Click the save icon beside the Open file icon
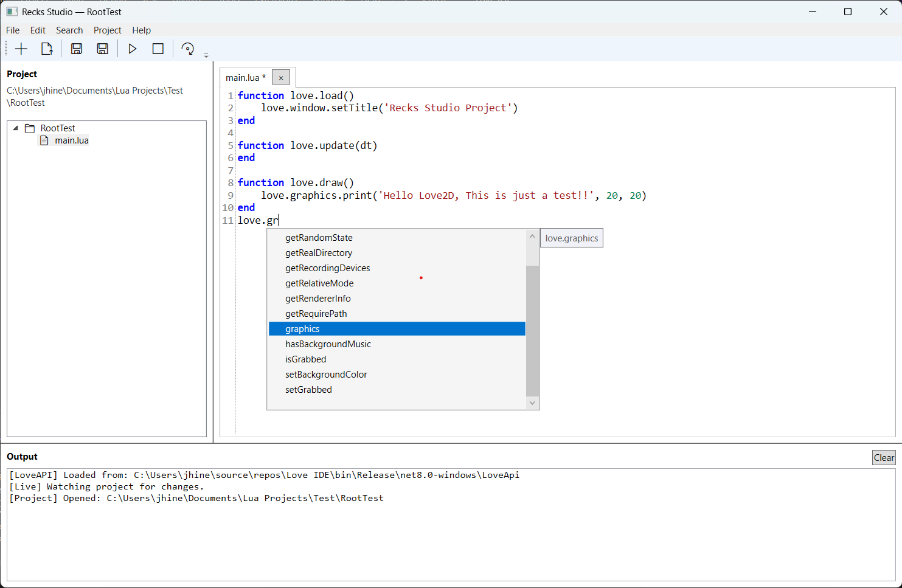902x588 pixels. 77,49
